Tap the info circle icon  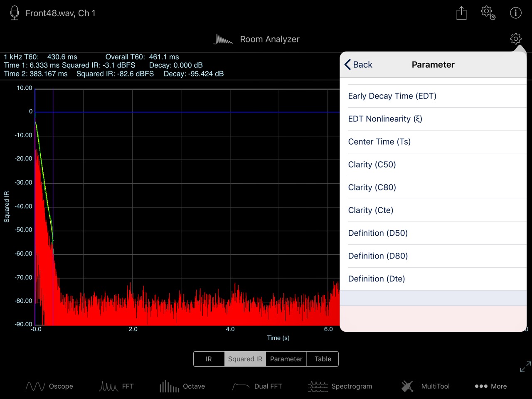[515, 13]
